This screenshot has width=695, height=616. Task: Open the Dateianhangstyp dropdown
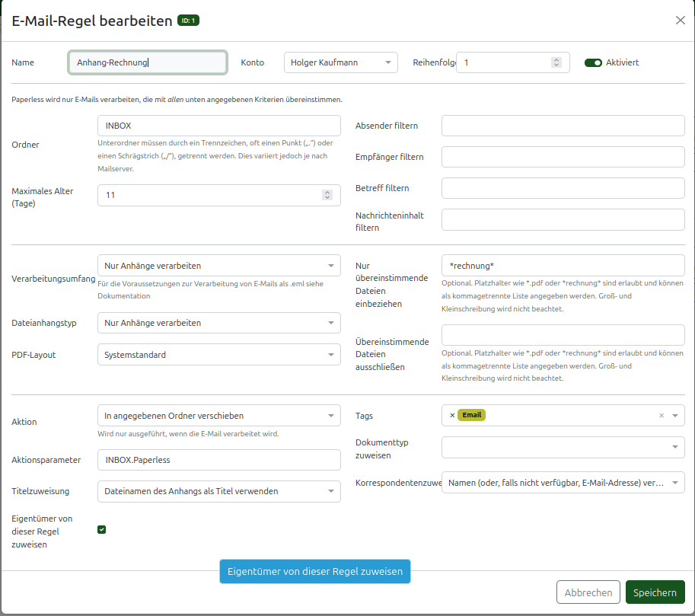click(x=218, y=323)
